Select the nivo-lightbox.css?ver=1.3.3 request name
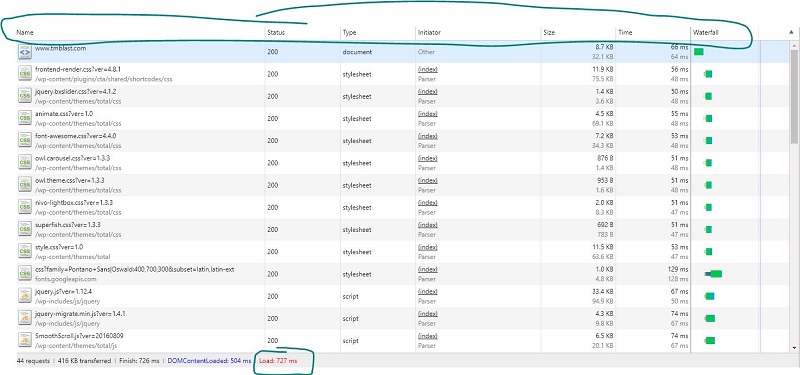Image resolution: width=800 pixels, height=375 pixels. pos(74,203)
